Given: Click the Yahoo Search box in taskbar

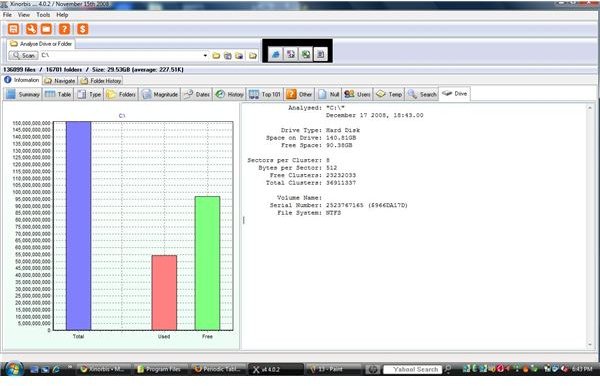Looking at the screenshot, I should (x=412, y=370).
